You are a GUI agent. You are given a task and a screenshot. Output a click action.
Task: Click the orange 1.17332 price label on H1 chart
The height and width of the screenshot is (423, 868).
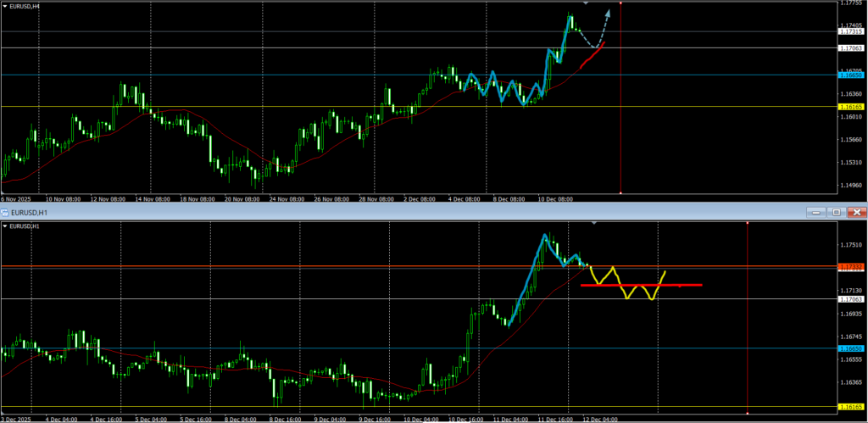(x=850, y=267)
